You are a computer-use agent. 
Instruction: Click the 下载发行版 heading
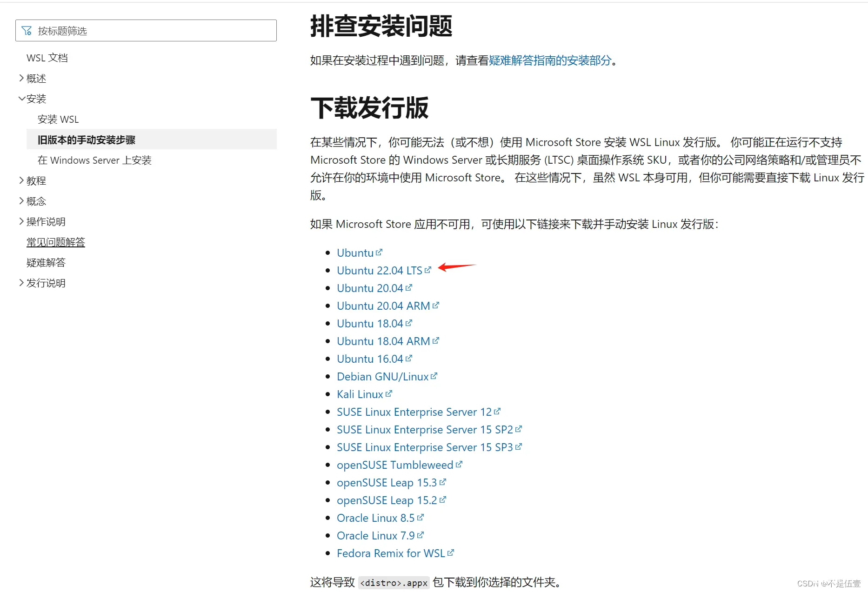pyautogui.click(x=369, y=108)
